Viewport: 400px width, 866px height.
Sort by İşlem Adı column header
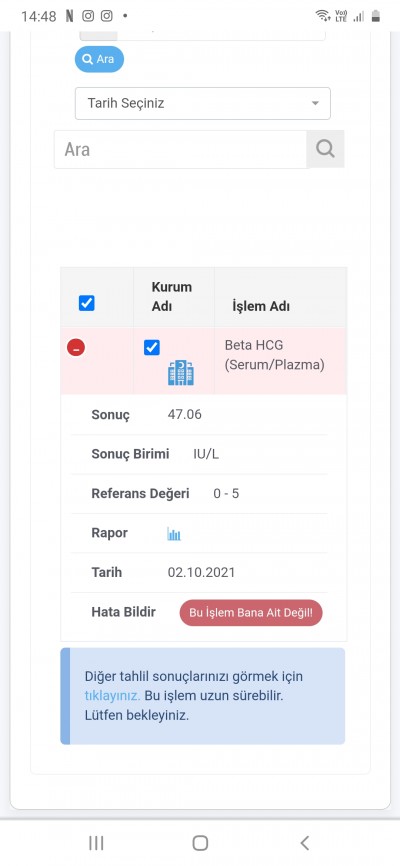(x=261, y=307)
